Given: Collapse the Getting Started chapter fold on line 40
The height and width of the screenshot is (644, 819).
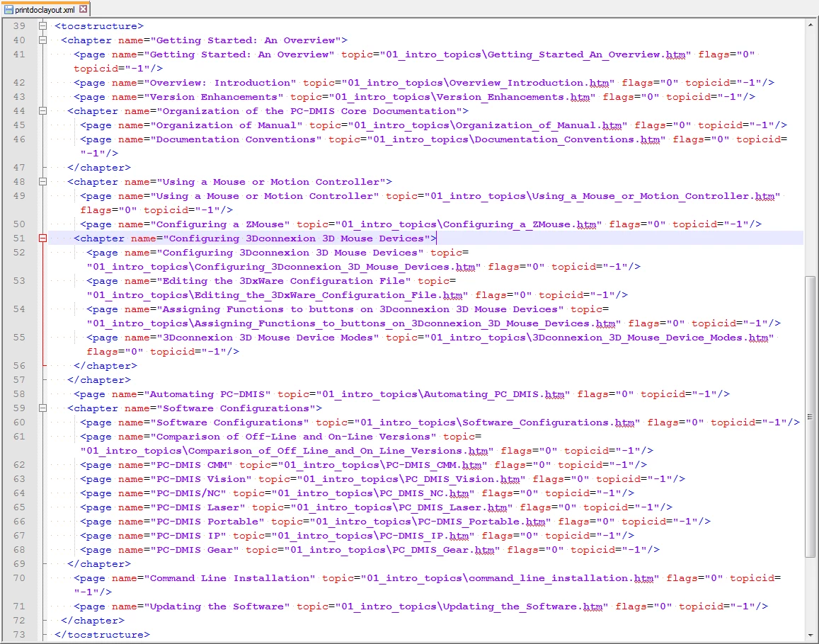Looking at the screenshot, I should pyautogui.click(x=43, y=40).
